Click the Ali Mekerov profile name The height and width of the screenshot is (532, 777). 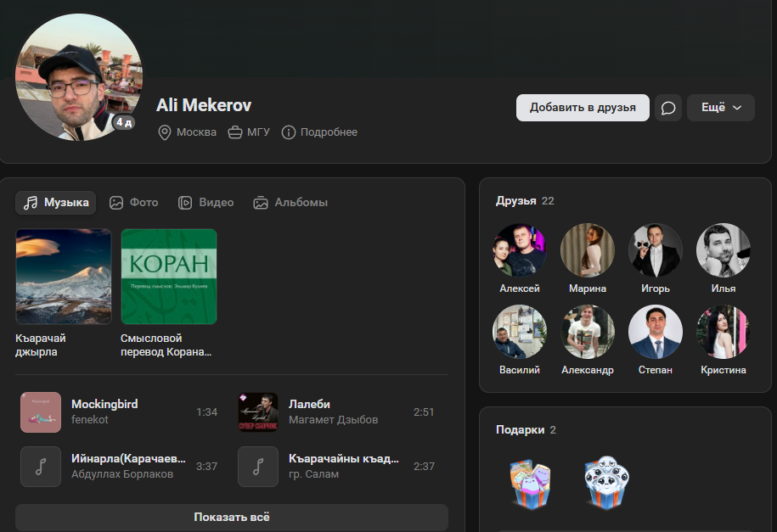[204, 105]
